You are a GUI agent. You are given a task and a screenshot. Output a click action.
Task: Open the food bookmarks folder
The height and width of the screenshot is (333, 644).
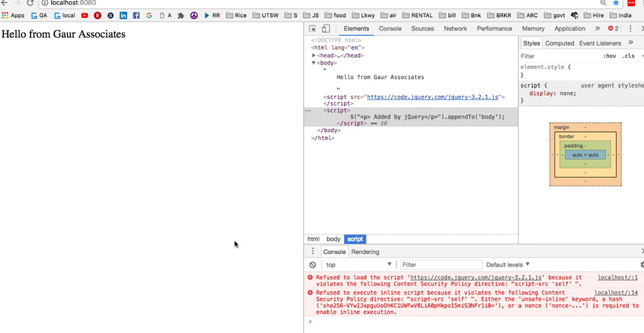point(335,15)
